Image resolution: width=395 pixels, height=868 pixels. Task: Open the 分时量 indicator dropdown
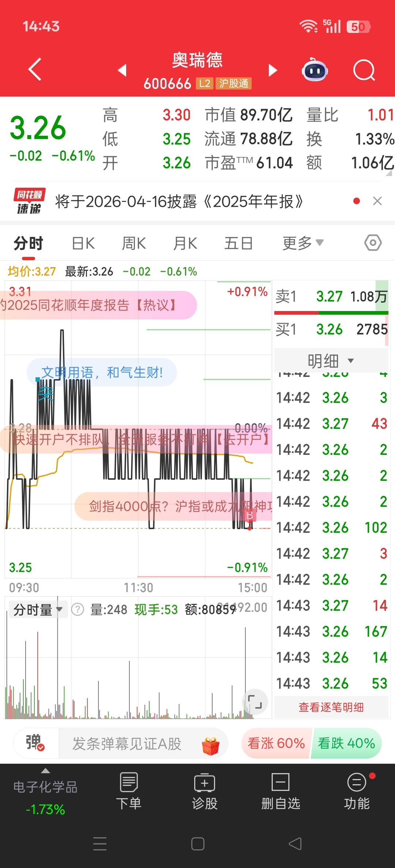coord(38,610)
